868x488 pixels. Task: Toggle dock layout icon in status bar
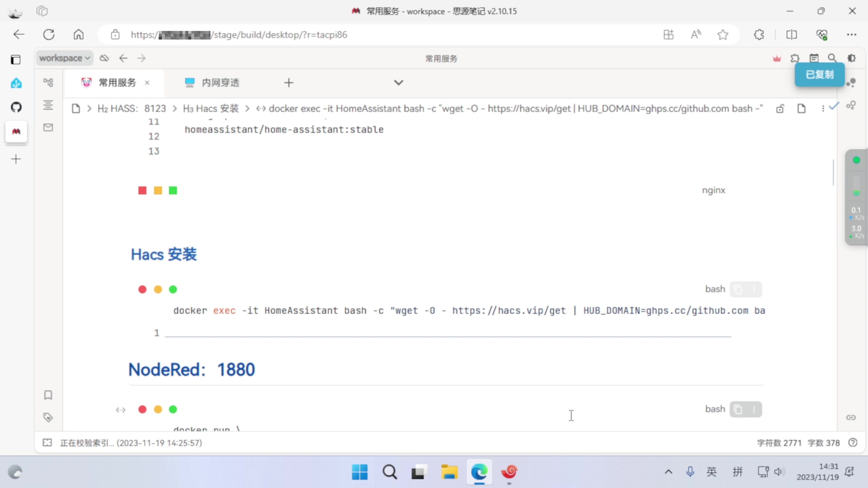(47, 443)
